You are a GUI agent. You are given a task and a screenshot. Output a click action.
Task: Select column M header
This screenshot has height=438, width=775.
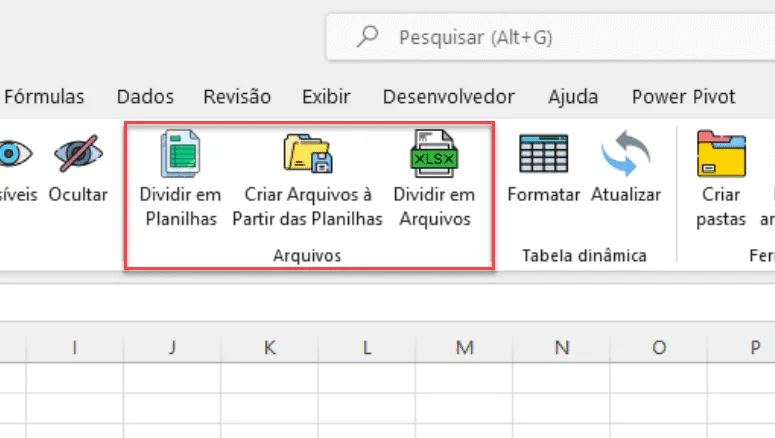point(464,348)
